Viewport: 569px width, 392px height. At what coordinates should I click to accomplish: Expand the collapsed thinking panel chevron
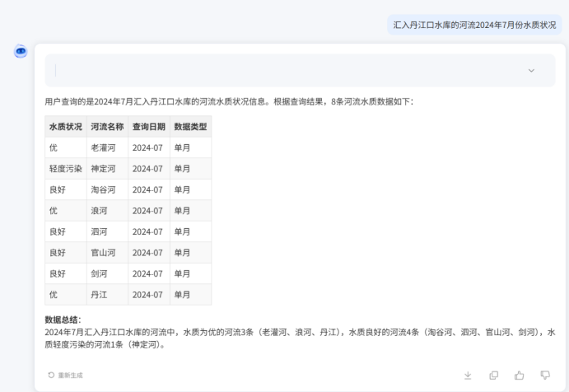(531, 71)
